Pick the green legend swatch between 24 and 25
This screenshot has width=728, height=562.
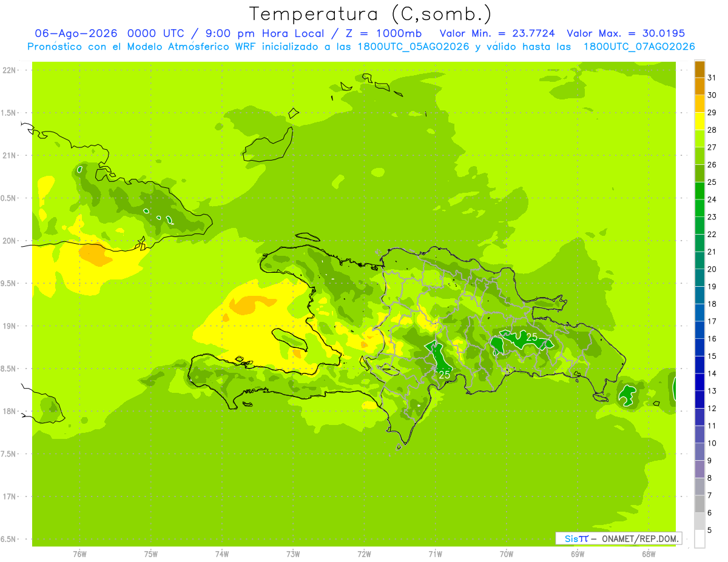(699, 191)
